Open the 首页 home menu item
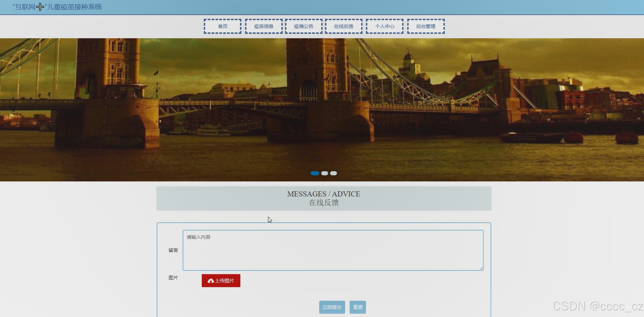 [x=223, y=26]
